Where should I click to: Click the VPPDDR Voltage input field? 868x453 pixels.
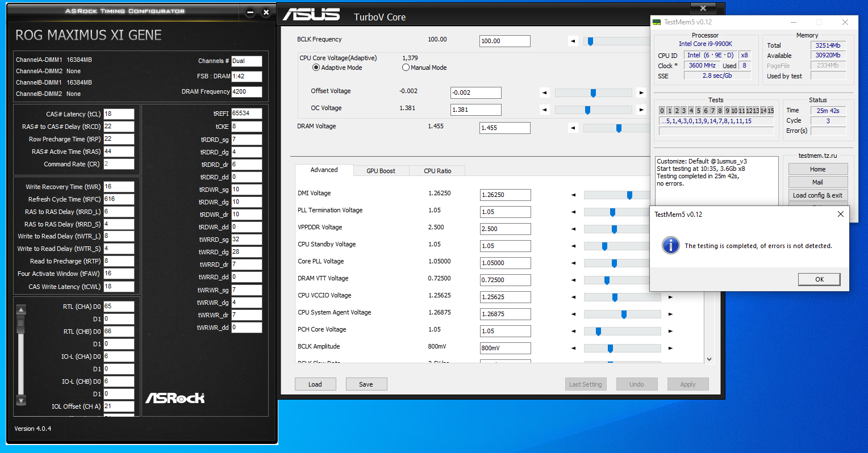click(x=506, y=229)
